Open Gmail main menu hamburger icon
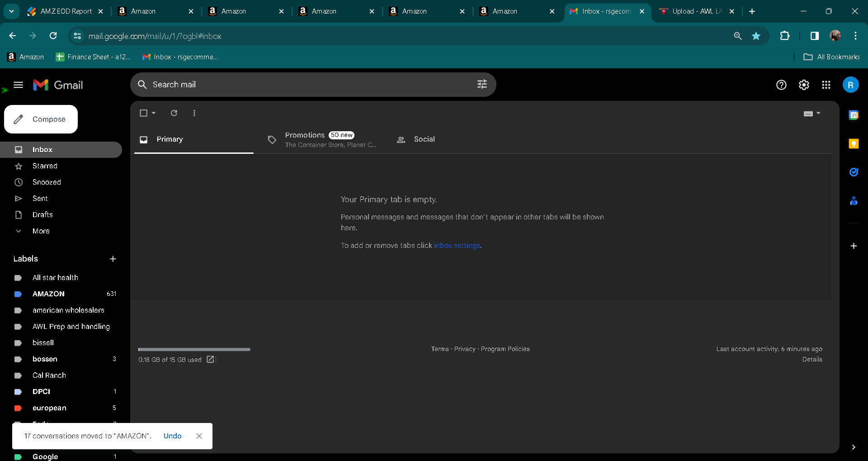Viewport: 868px width, 461px height. pyautogui.click(x=18, y=85)
